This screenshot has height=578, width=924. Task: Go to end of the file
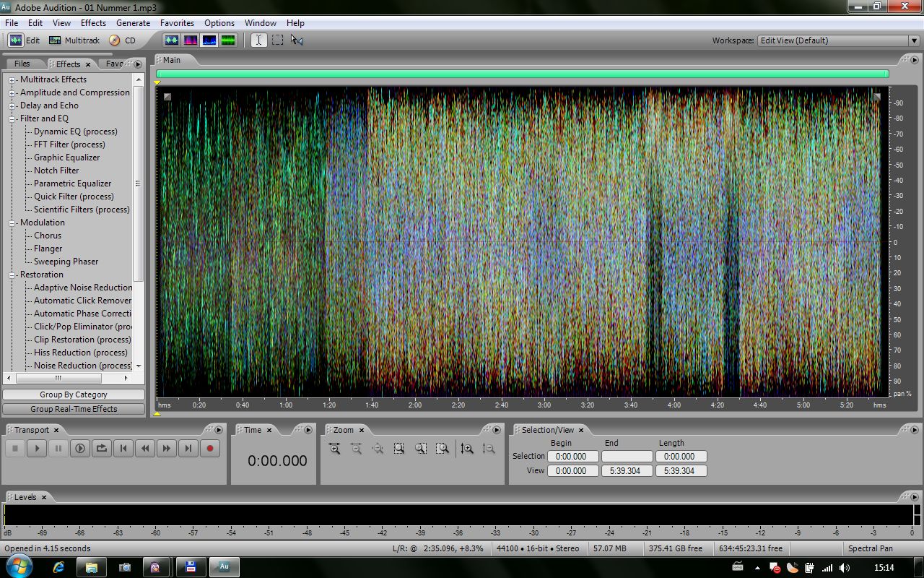click(188, 449)
